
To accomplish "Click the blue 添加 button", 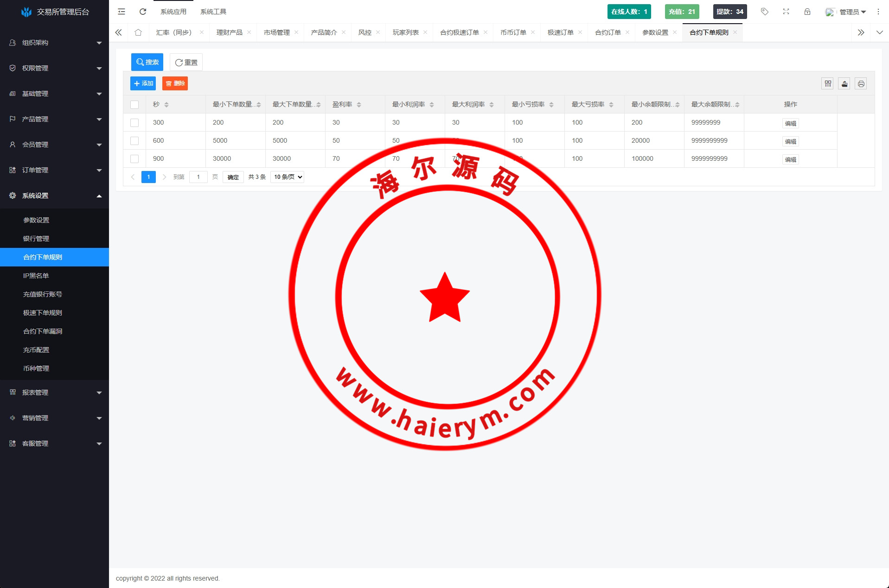I will click(x=143, y=83).
